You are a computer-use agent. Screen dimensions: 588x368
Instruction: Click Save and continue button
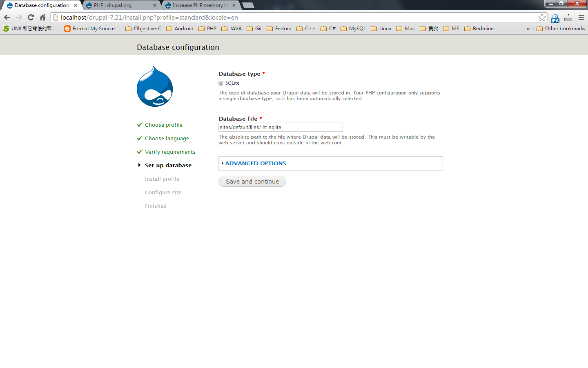[252, 182]
